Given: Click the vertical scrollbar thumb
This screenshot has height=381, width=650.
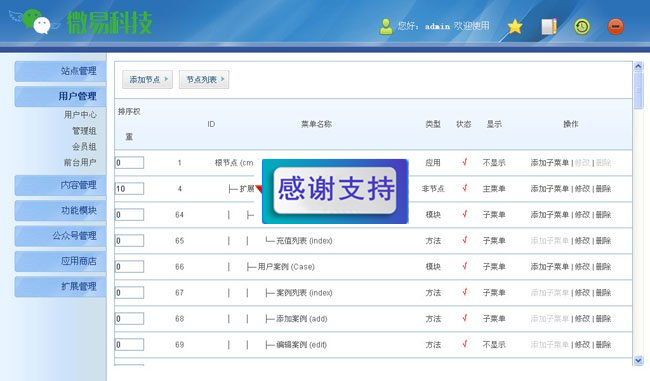Looking at the screenshot, I should pos(638,90).
